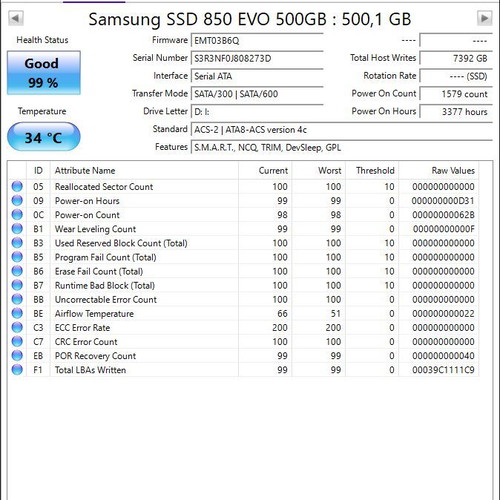Screen dimensions: 500x500
Task: Click the Current column header
Action: pos(265,171)
